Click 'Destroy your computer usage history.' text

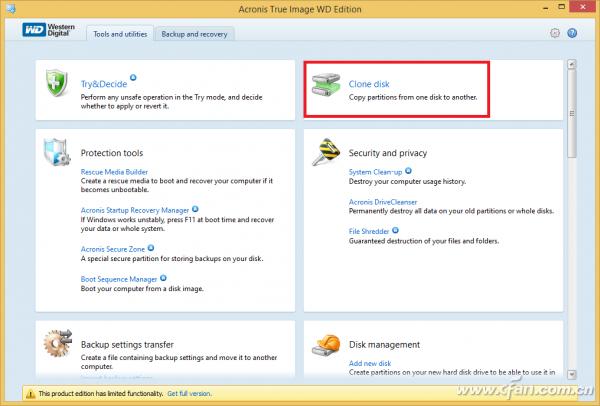[x=407, y=181]
